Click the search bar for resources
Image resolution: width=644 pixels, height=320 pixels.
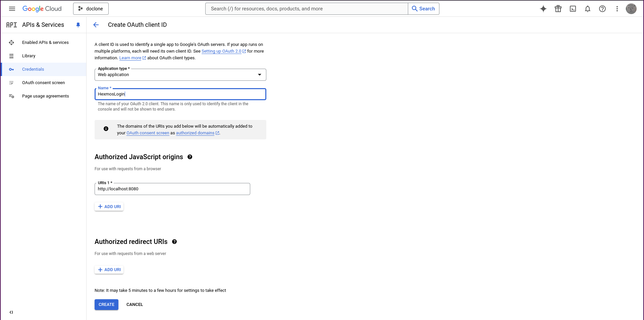point(307,9)
